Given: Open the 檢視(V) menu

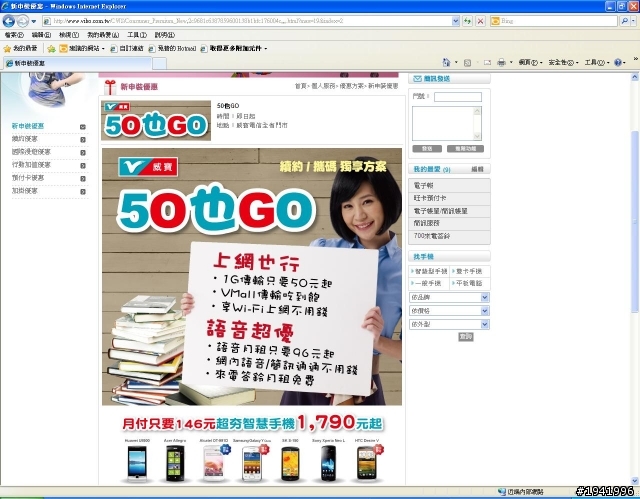Looking at the screenshot, I should (69, 35).
